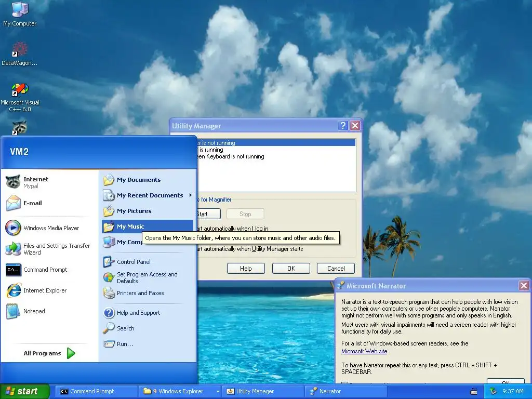532x399 pixels.
Task: Click OK in Utility Manager dialog
Action: coord(291,269)
